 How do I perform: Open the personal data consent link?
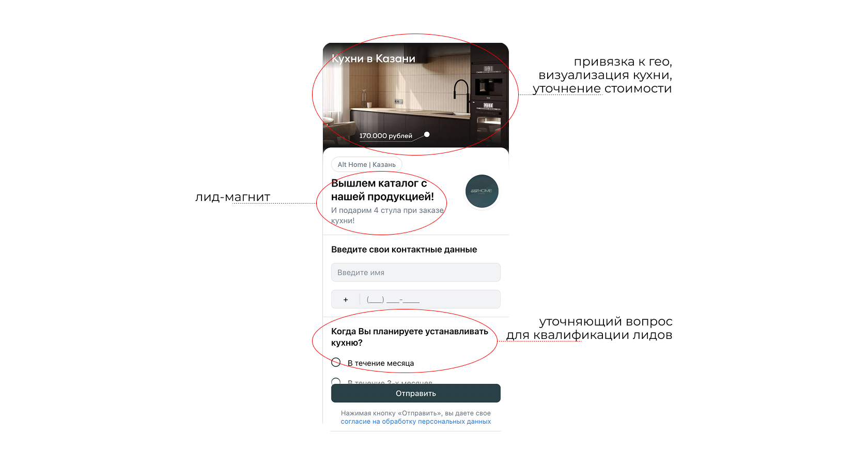416,422
